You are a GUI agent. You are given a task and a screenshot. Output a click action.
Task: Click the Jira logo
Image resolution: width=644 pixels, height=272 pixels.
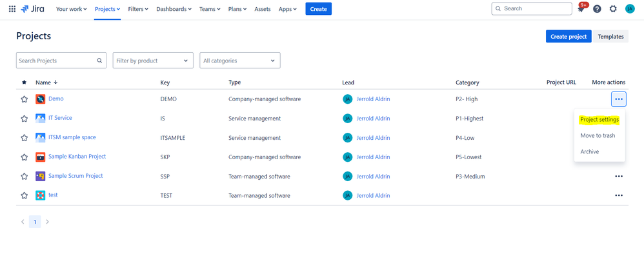pyautogui.click(x=33, y=9)
